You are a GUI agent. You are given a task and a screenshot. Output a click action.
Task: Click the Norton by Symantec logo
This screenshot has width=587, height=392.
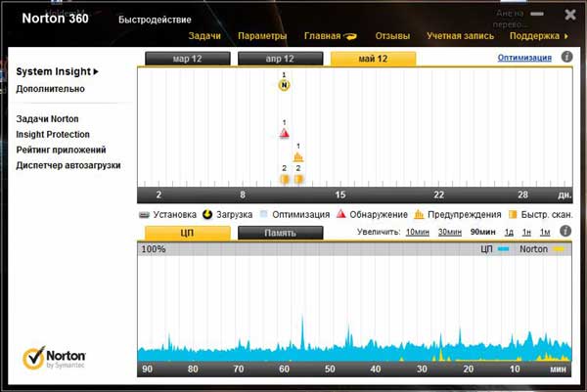pos(54,358)
